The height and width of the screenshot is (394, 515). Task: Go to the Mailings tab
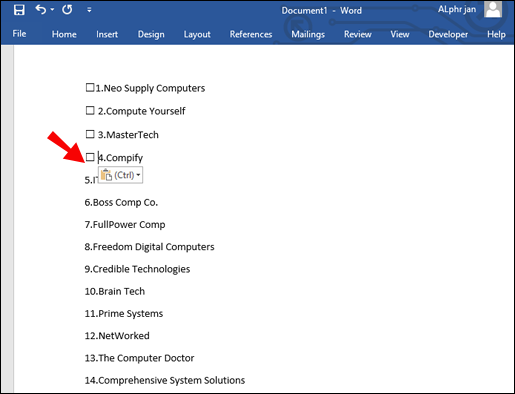tap(308, 34)
